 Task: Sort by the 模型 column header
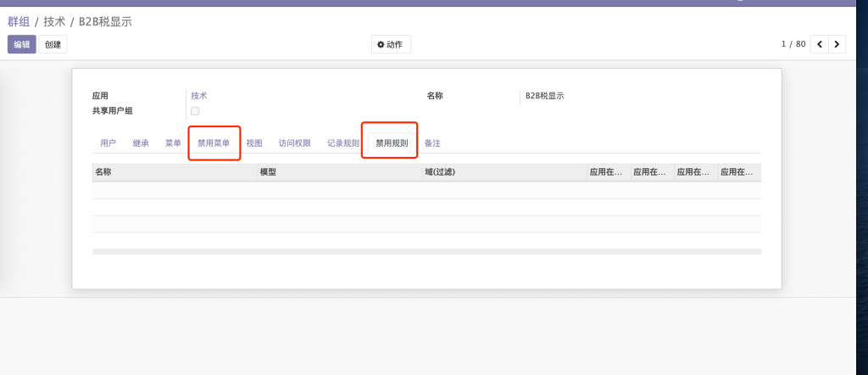coord(268,172)
